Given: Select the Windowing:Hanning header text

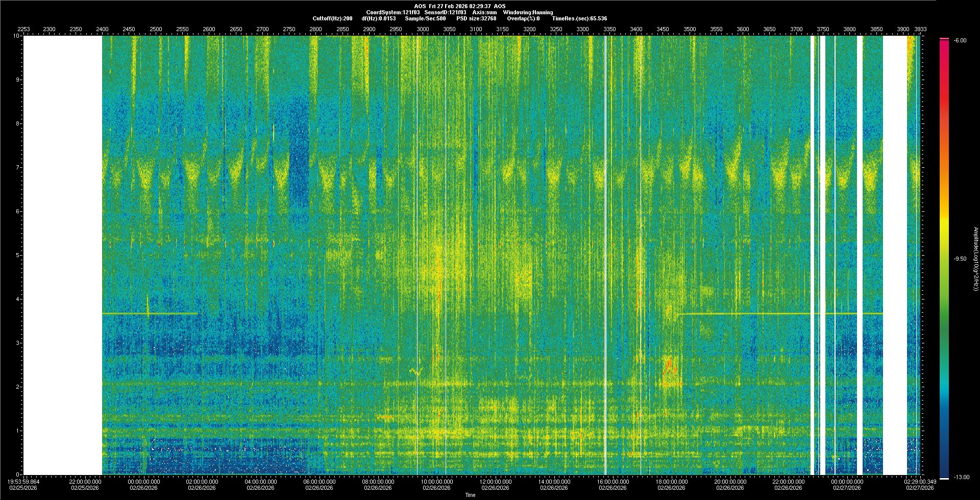Looking at the screenshot, I should [x=527, y=12].
